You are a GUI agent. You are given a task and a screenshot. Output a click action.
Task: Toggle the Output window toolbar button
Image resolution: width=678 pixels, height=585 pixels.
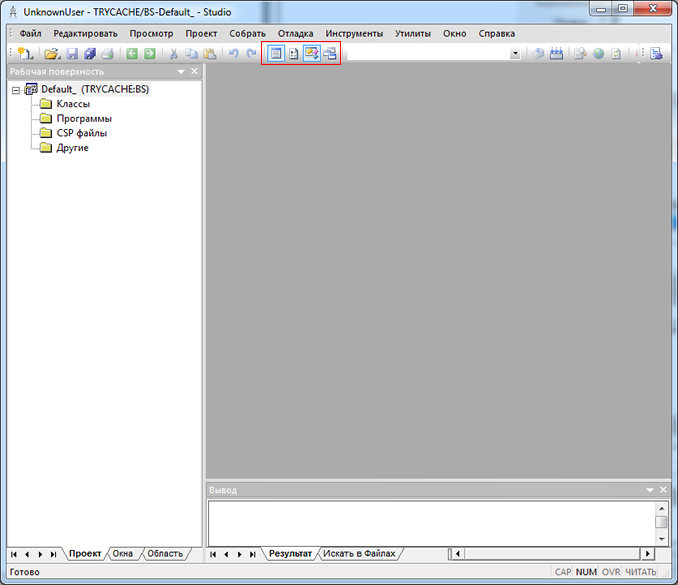tap(312, 54)
